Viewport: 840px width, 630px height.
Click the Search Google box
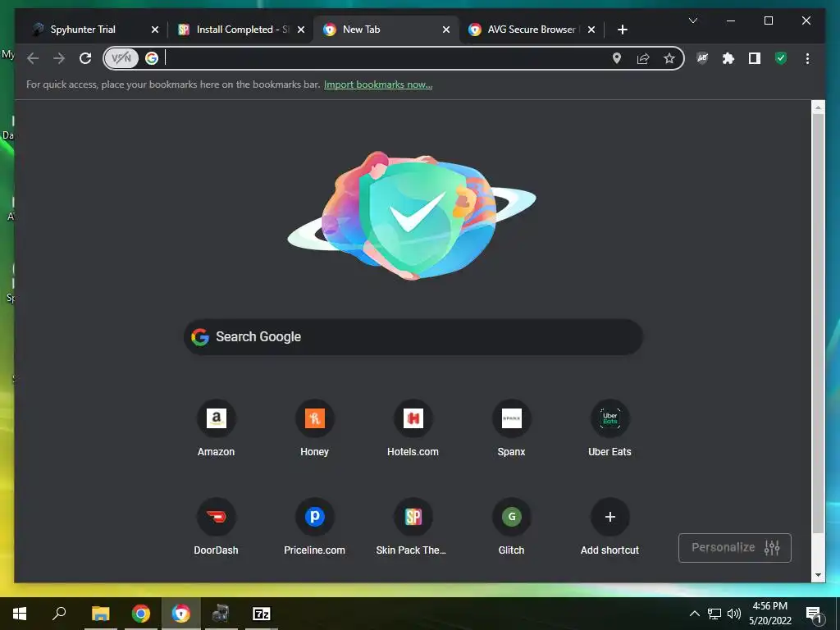[413, 337]
